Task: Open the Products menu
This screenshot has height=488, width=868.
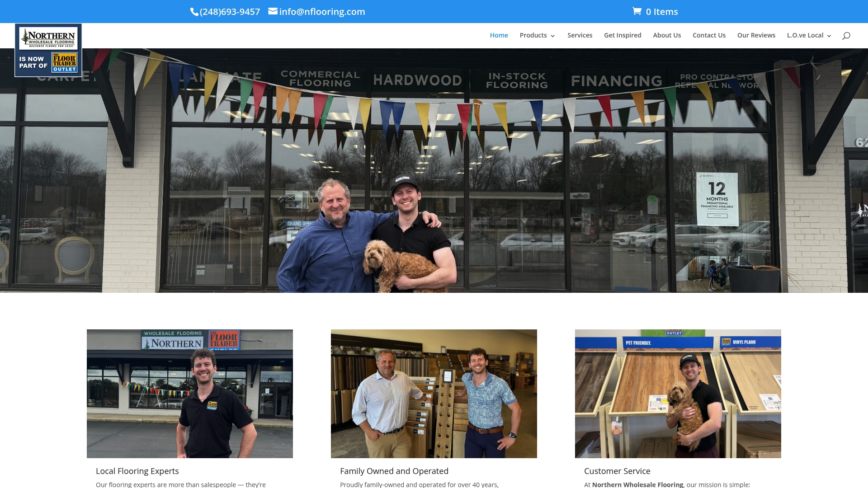Action: click(533, 35)
